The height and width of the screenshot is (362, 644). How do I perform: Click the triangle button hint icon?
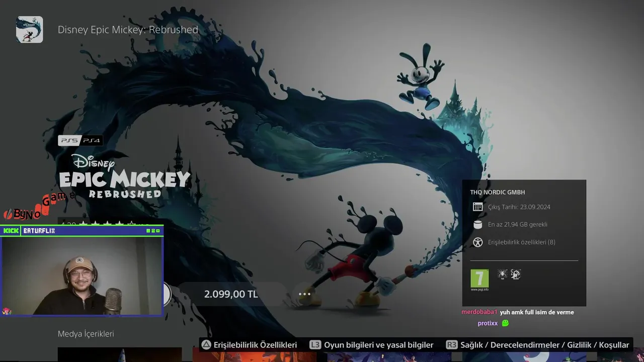(206, 345)
